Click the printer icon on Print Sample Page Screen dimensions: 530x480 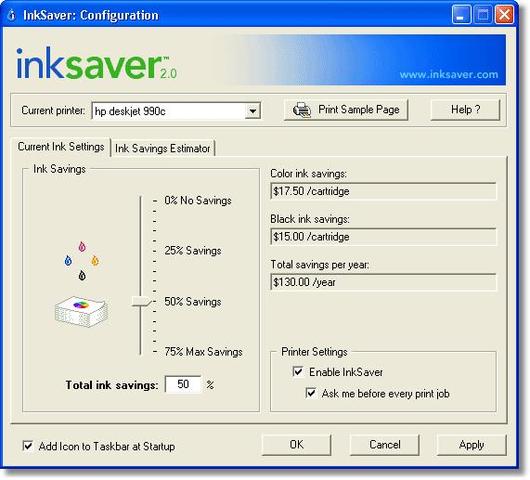[x=302, y=110]
